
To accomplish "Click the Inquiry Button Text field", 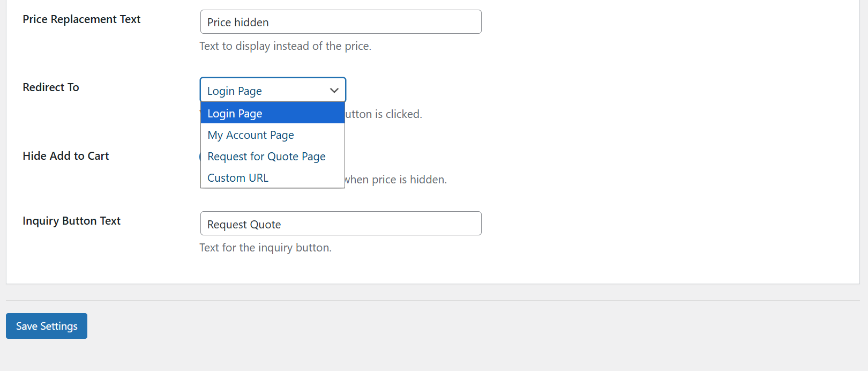I will pyautogui.click(x=341, y=223).
